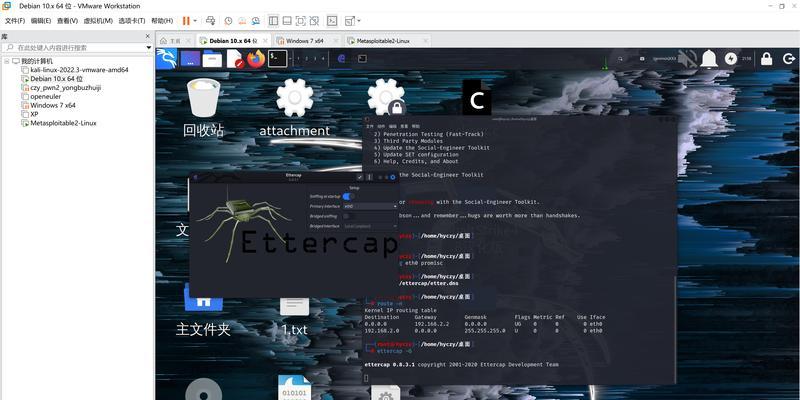Open the stretch view dropdown arrow
This screenshot has width=800, height=400.
[359, 21]
